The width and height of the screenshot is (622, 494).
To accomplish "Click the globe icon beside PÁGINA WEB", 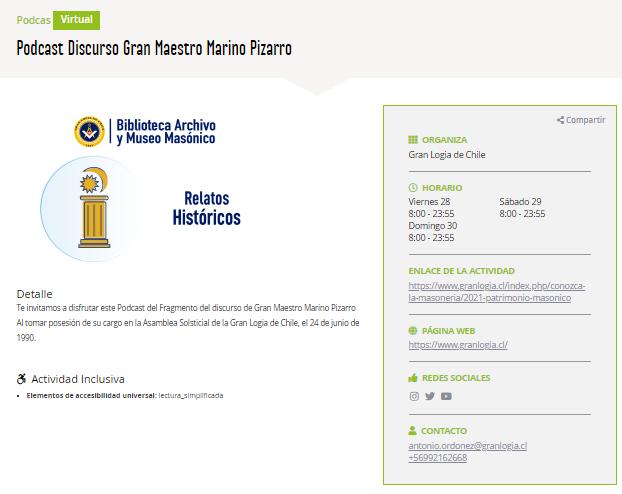I will coord(413,331).
